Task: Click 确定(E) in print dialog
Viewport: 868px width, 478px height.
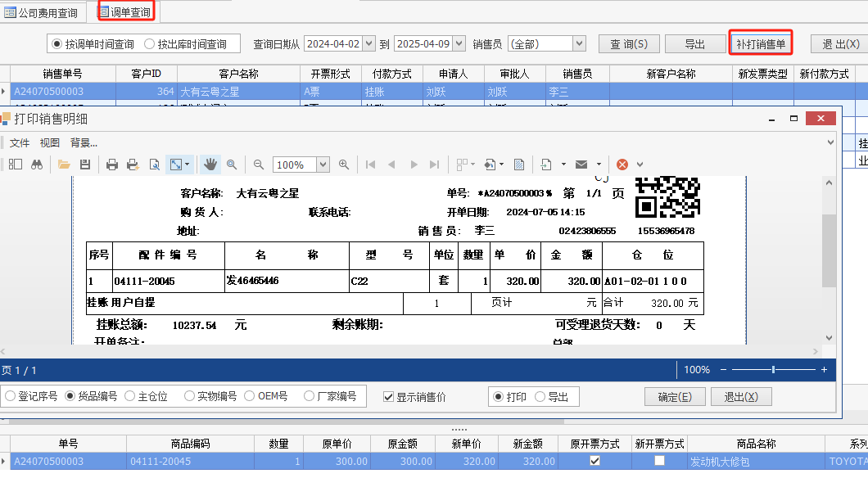Action: (x=675, y=397)
